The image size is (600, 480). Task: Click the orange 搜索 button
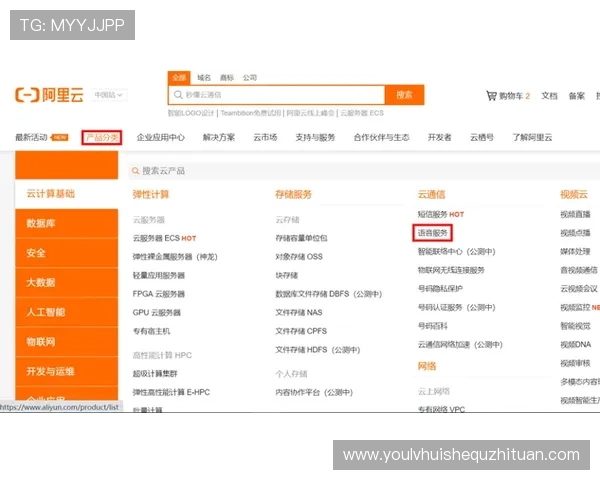(x=404, y=95)
